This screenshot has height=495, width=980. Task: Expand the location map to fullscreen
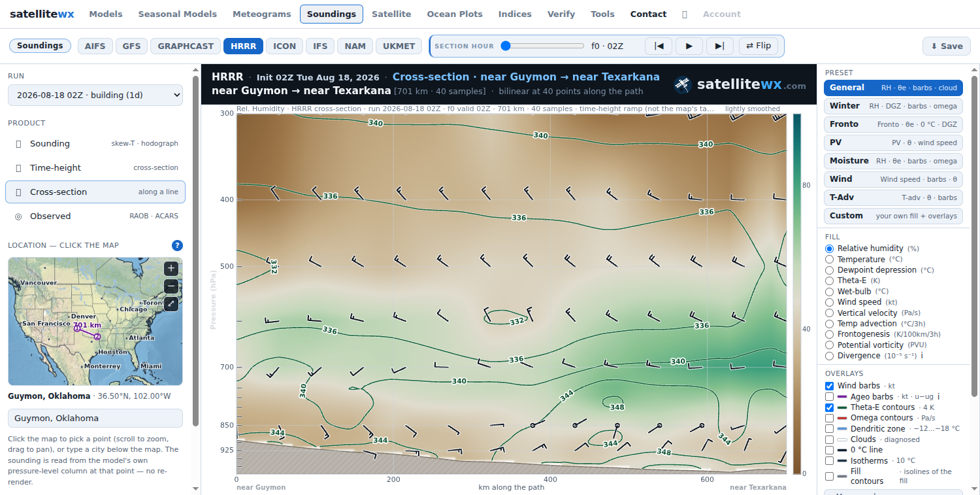[x=171, y=303]
